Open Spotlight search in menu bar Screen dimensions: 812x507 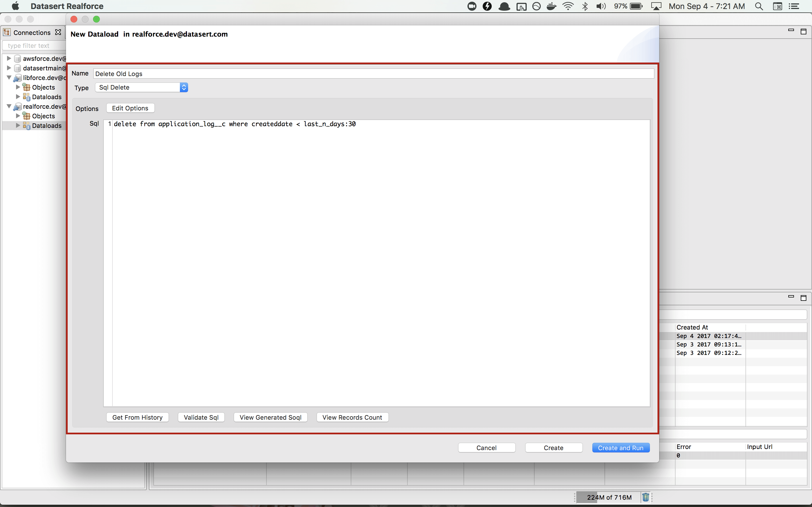(759, 6)
